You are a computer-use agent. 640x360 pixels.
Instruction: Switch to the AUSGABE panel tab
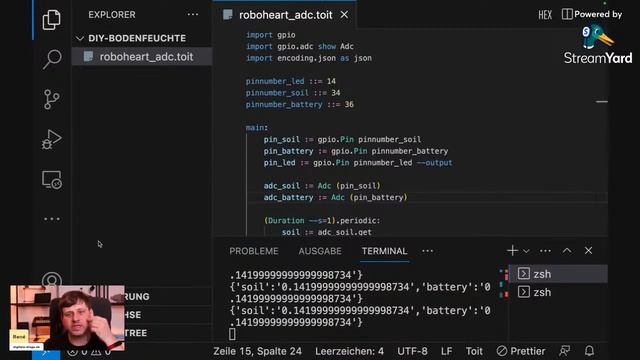pos(320,251)
